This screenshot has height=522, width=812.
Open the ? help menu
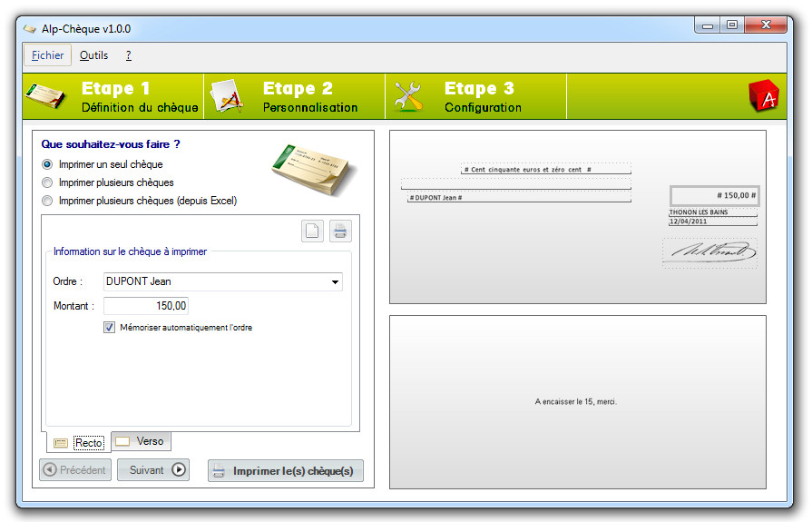[129, 55]
